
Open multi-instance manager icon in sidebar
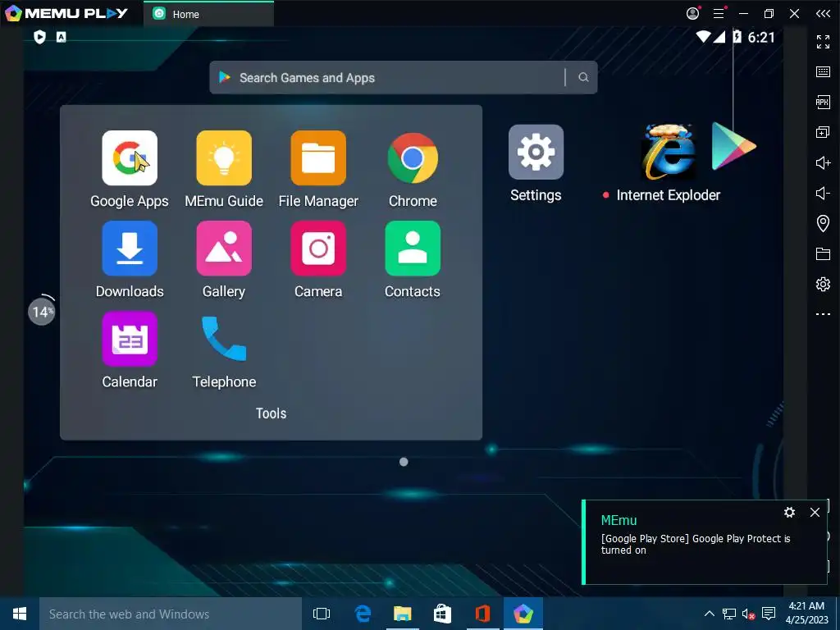(823, 132)
